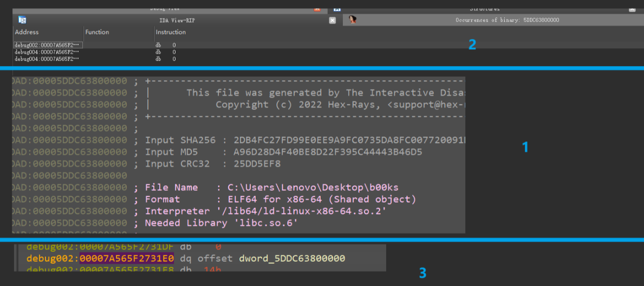Select the Structures tab title
Image resolution: width=644 pixels, height=286 pixels.
tap(485, 9)
